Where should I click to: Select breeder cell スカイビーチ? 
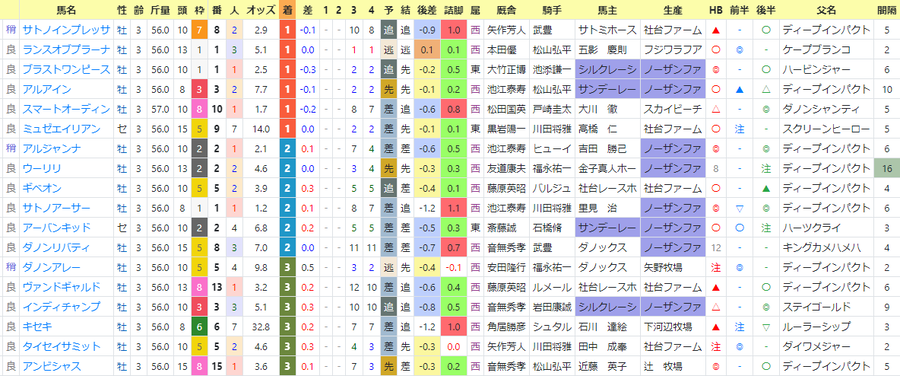point(673,109)
